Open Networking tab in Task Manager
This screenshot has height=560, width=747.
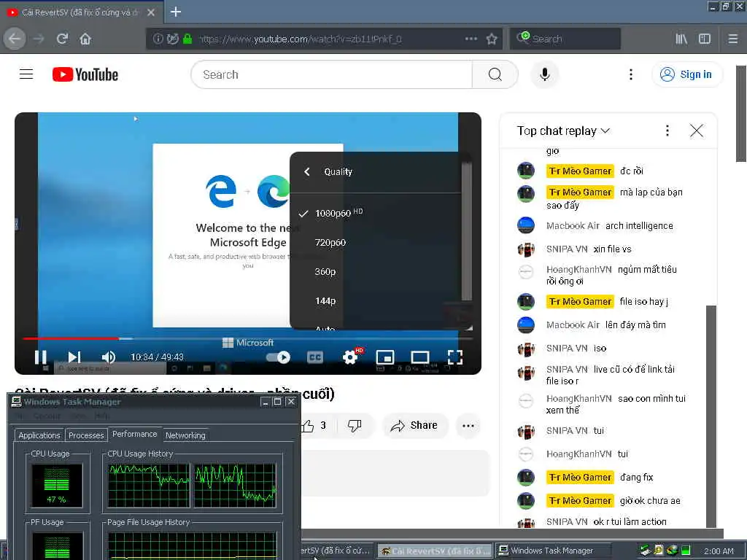coord(185,435)
